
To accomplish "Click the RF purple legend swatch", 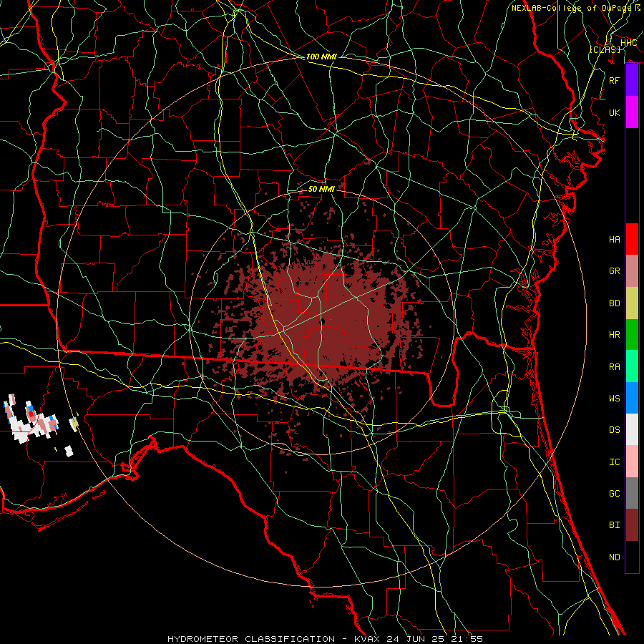I will [632, 80].
